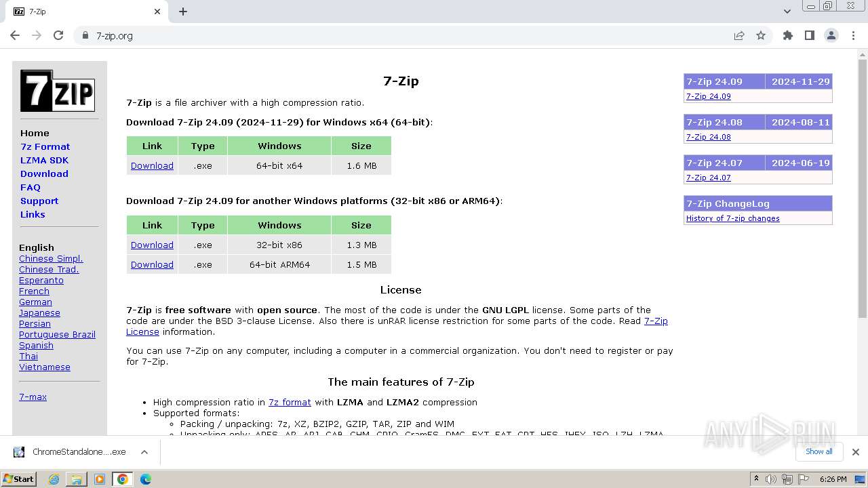Download the 64-bit ARM64 .exe

[152, 264]
